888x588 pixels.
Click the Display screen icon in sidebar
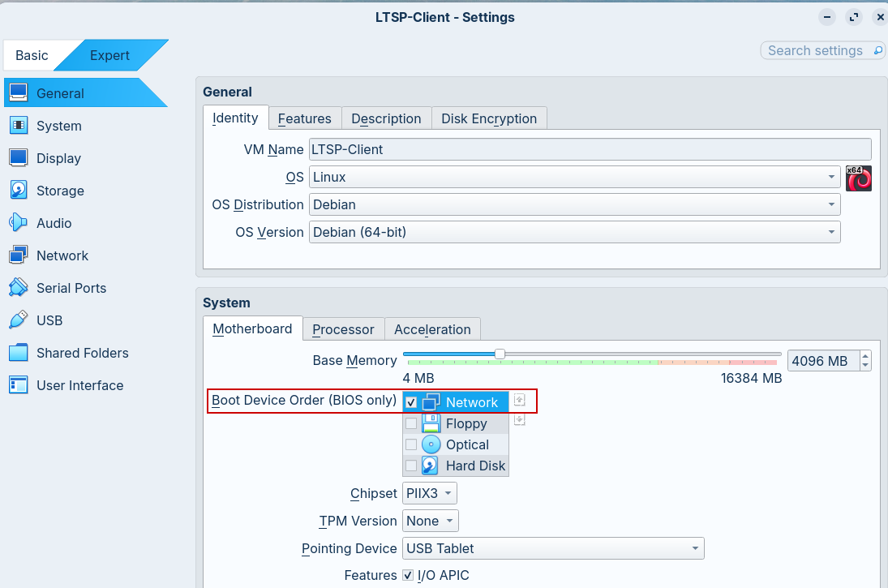[x=19, y=158]
